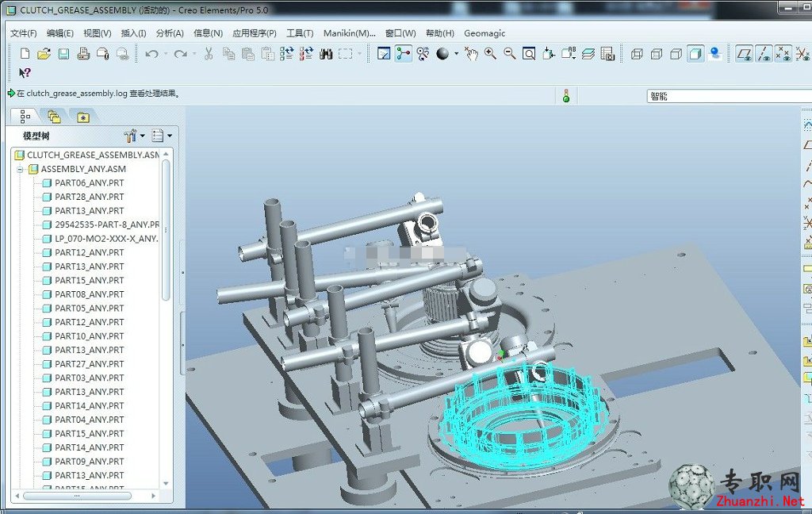Open model tree Show dropdown arrow
Image resolution: width=812 pixels, height=514 pixels.
[170, 136]
